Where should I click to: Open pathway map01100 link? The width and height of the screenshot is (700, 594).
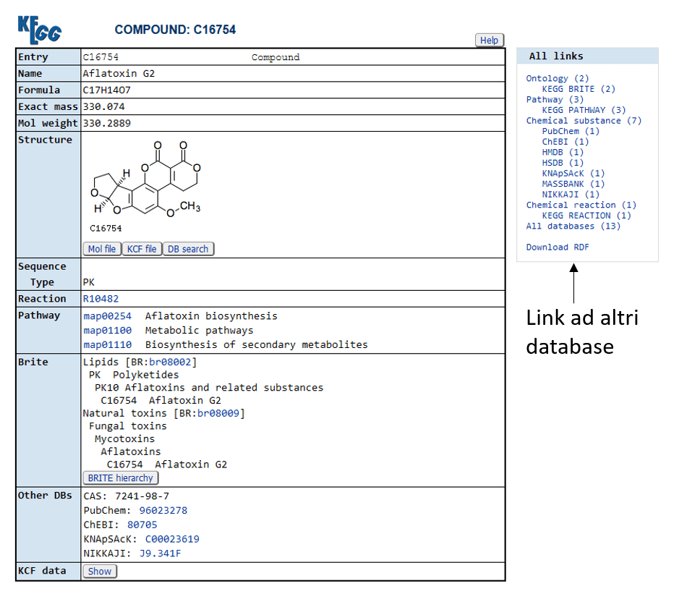click(x=107, y=331)
